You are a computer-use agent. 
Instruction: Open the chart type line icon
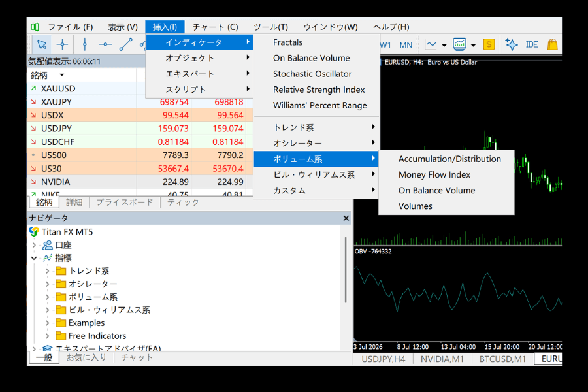pyautogui.click(x=431, y=44)
